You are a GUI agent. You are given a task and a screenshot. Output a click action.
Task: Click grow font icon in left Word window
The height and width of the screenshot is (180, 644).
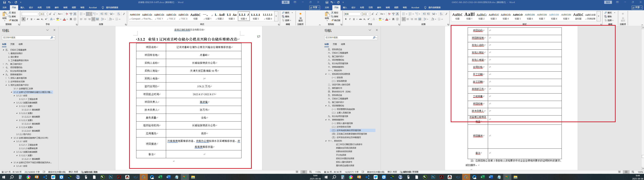click(50, 14)
